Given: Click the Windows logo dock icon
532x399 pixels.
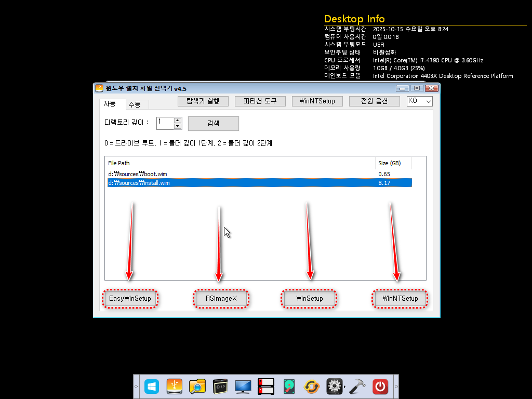Looking at the screenshot, I should point(151,387).
